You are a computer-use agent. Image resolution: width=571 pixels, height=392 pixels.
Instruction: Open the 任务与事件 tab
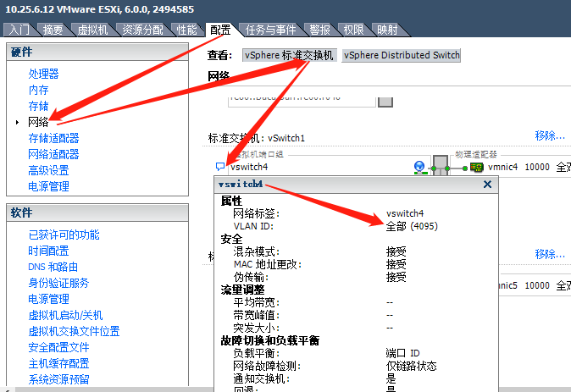tap(270, 30)
